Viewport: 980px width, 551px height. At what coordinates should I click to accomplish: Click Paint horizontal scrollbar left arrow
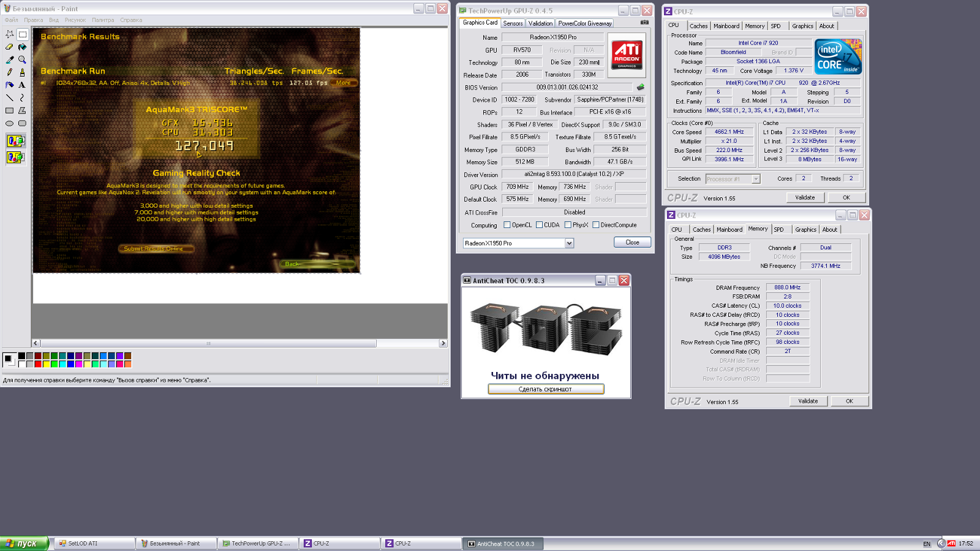[x=36, y=343]
